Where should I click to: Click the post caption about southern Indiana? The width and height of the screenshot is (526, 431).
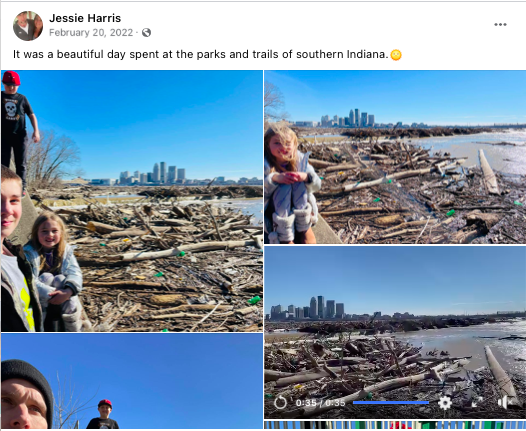pos(201,54)
